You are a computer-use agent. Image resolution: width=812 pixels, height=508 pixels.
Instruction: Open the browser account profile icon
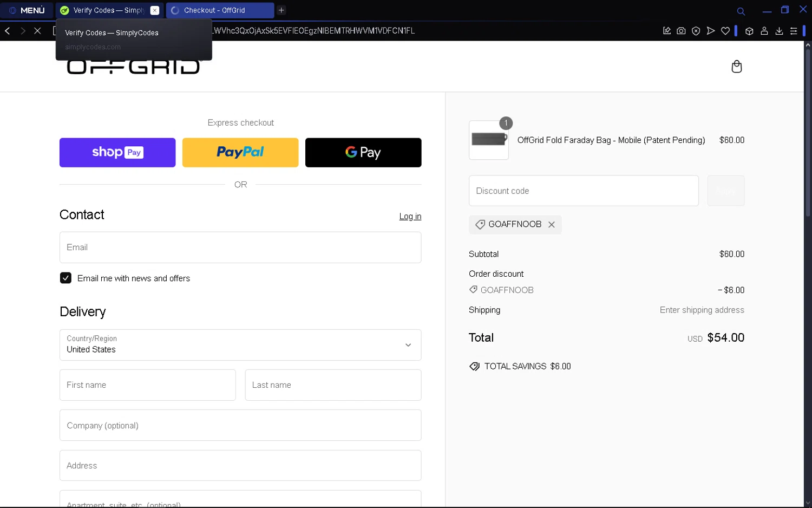coord(764,31)
